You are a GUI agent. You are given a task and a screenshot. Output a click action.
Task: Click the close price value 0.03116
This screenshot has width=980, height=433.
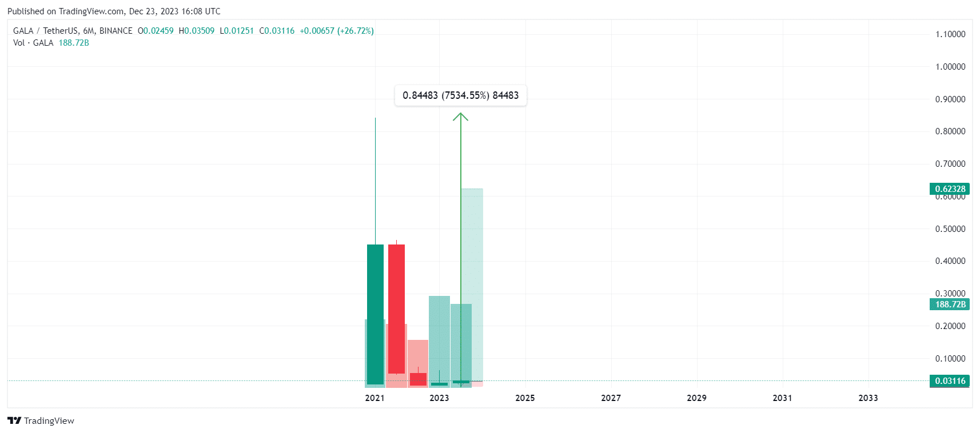click(280, 31)
